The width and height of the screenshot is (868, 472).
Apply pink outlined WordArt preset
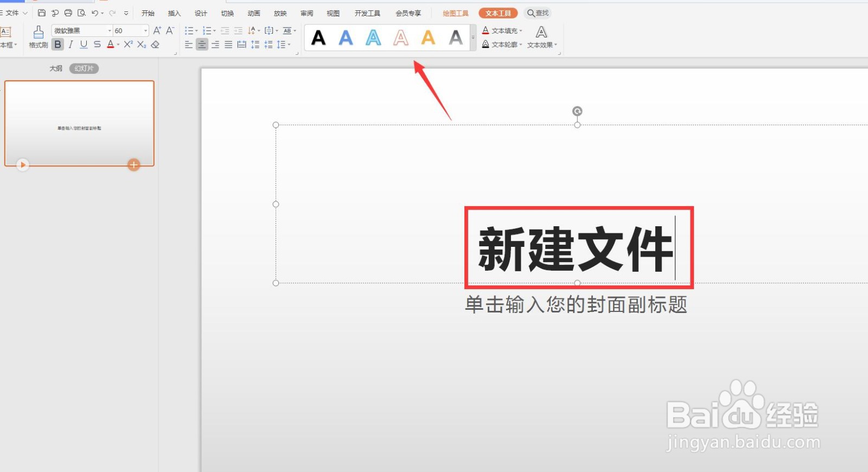click(401, 37)
